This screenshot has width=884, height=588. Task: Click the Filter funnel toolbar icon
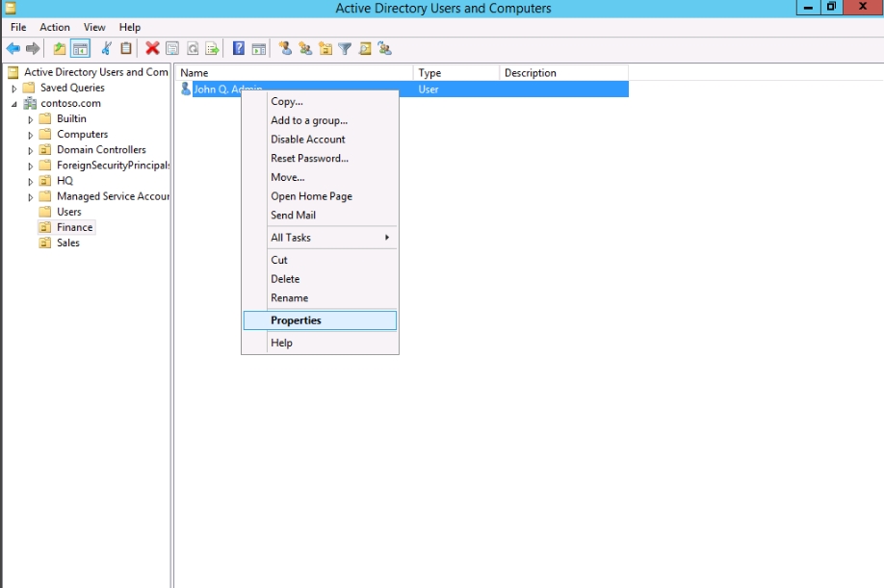pos(345,48)
